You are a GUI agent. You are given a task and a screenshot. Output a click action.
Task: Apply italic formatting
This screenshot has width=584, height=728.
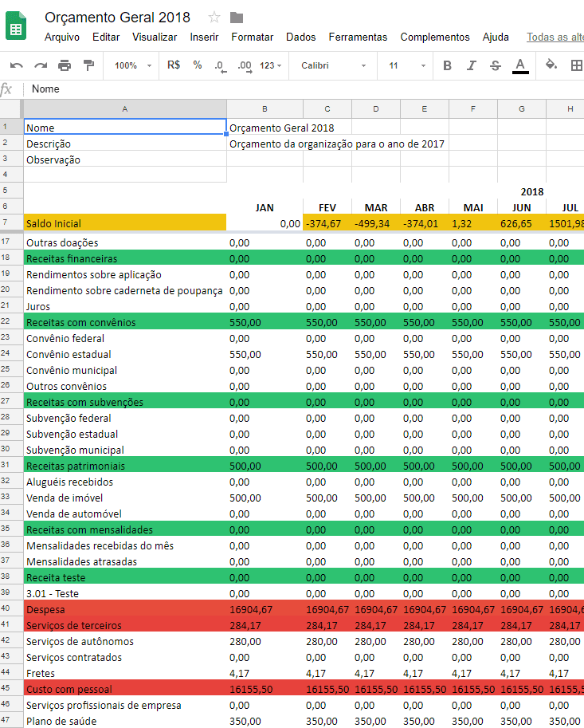472,65
